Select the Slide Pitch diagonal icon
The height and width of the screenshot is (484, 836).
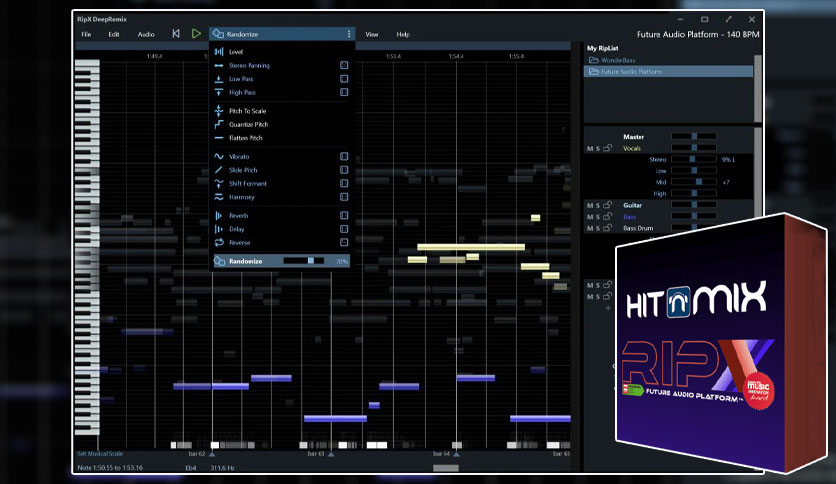point(219,170)
